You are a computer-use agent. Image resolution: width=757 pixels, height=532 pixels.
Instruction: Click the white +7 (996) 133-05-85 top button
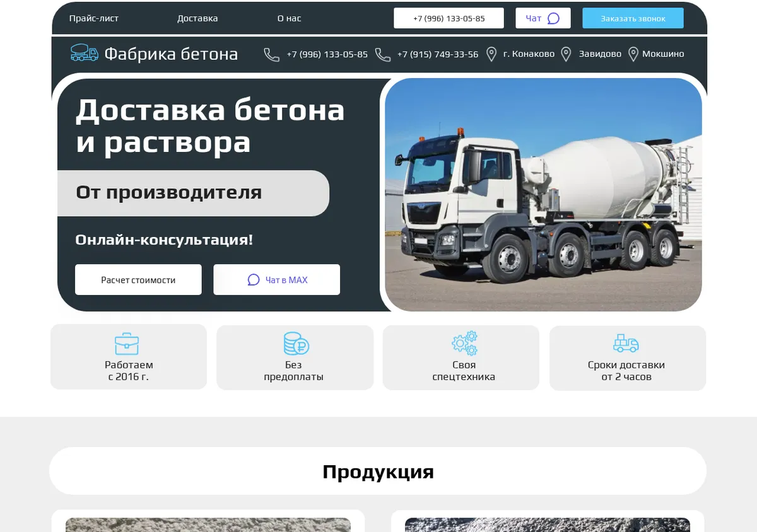(x=449, y=18)
